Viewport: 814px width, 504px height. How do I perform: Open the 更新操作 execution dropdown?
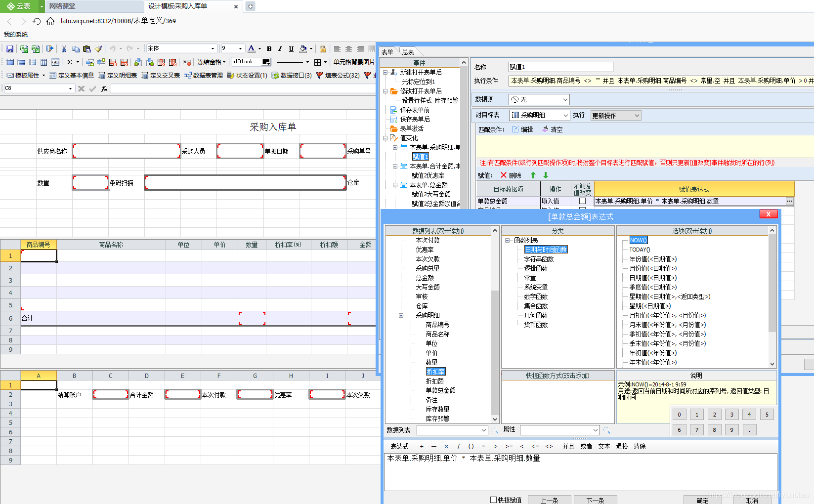tap(615, 115)
